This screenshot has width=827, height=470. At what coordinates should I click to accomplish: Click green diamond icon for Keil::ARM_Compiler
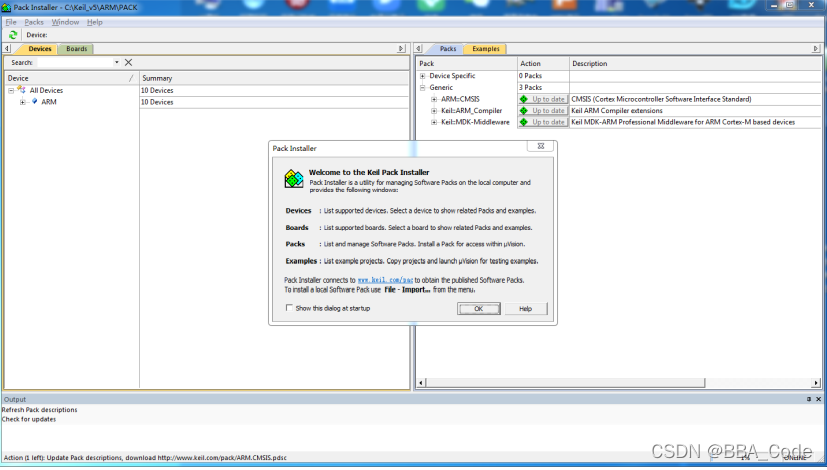[524, 111]
